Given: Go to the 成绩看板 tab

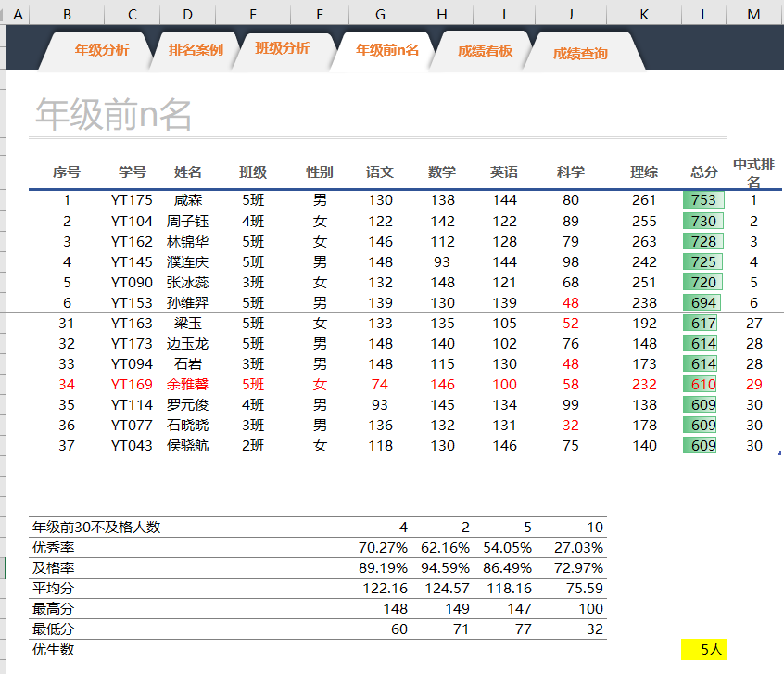Looking at the screenshot, I should 485,51.
